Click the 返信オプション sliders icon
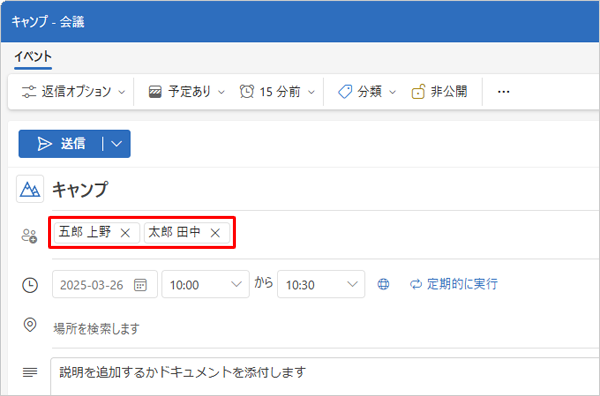The image size is (600, 396). point(29,92)
